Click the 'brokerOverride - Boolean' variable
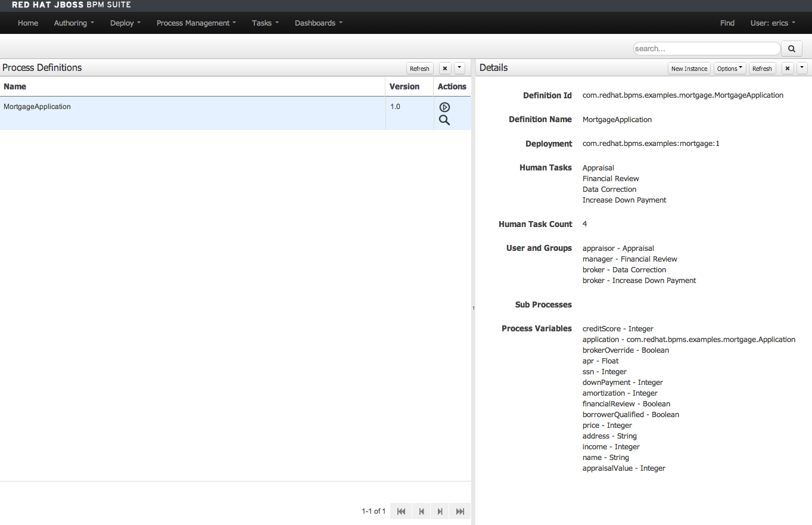Image resolution: width=812 pixels, height=525 pixels. 626,350
